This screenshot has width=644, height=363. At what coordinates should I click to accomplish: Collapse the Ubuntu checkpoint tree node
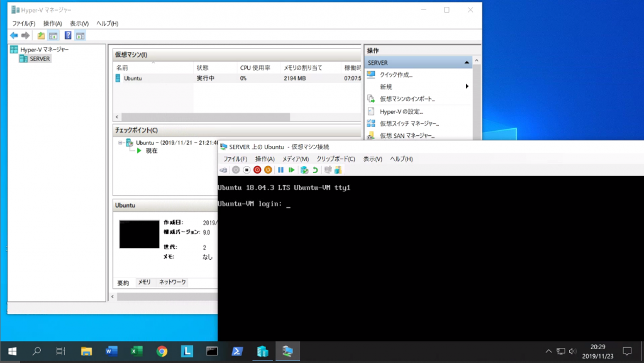pyautogui.click(x=120, y=142)
